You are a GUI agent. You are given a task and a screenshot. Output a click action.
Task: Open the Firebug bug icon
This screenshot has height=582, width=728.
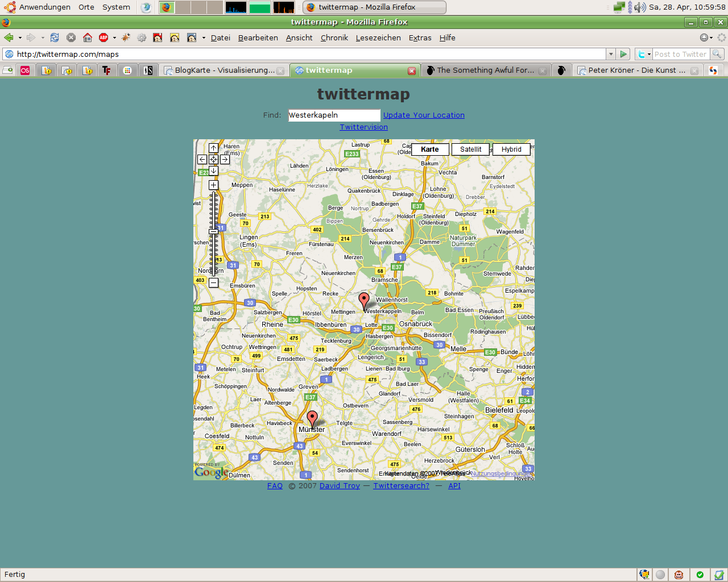126,38
